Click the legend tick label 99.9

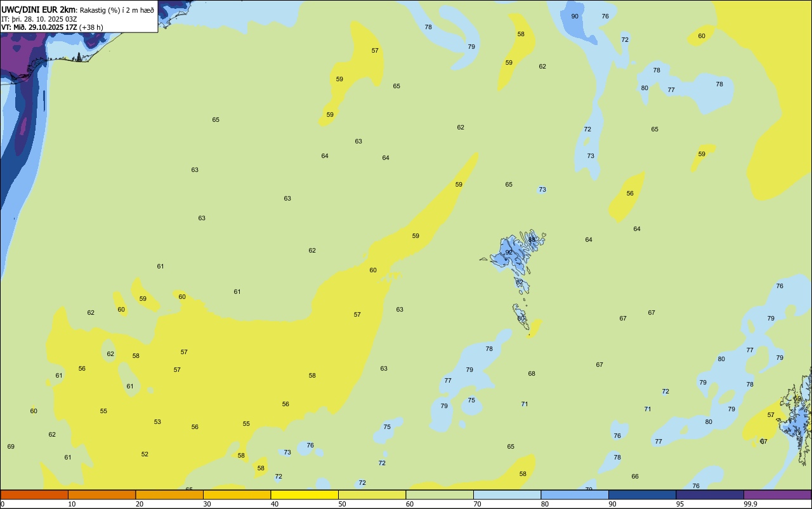(x=750, y=504)
